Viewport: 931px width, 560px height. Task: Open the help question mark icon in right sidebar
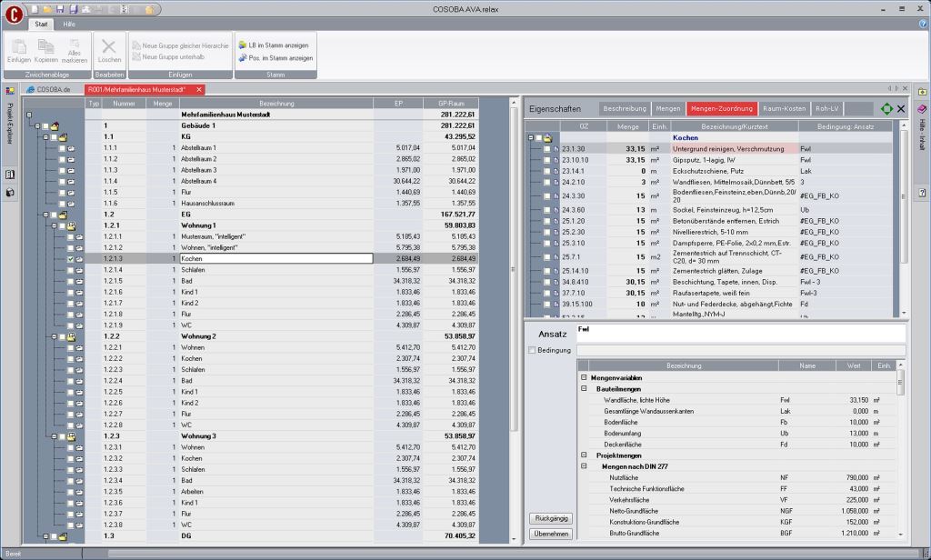(922, 194)
